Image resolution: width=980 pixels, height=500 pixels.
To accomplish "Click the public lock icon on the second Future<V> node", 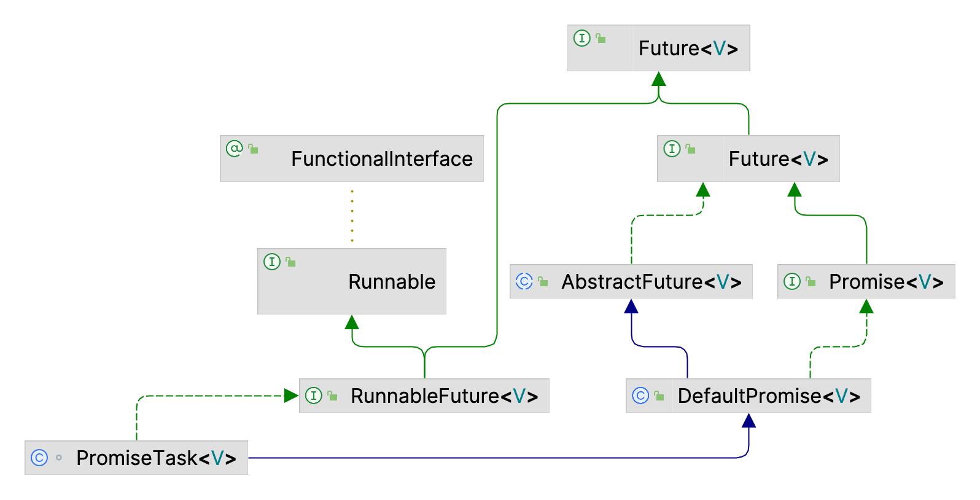I will (x=691, y=149).
